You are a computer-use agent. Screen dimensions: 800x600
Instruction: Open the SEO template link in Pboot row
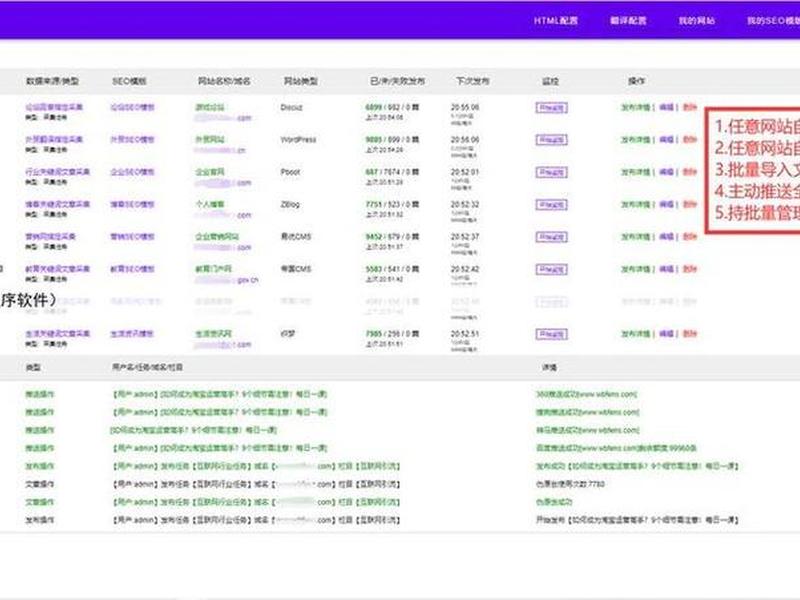(x=132, y=172)
